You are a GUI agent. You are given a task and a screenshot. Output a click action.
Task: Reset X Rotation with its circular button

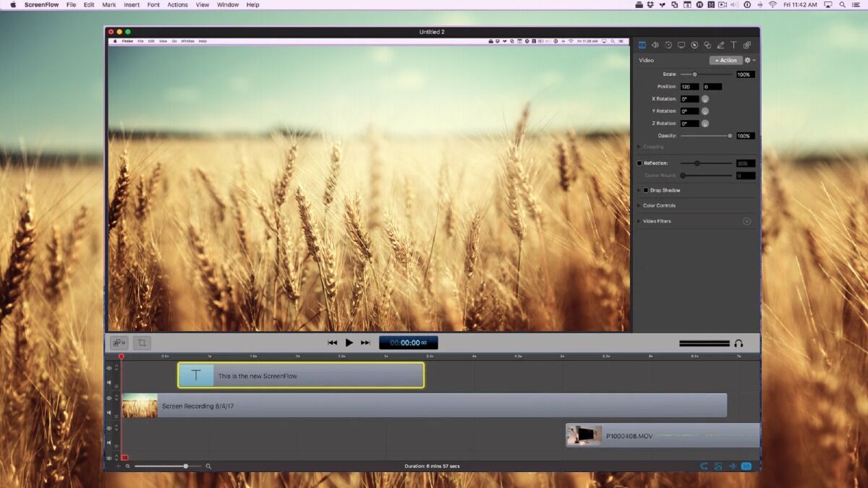[x=705, y=98]
